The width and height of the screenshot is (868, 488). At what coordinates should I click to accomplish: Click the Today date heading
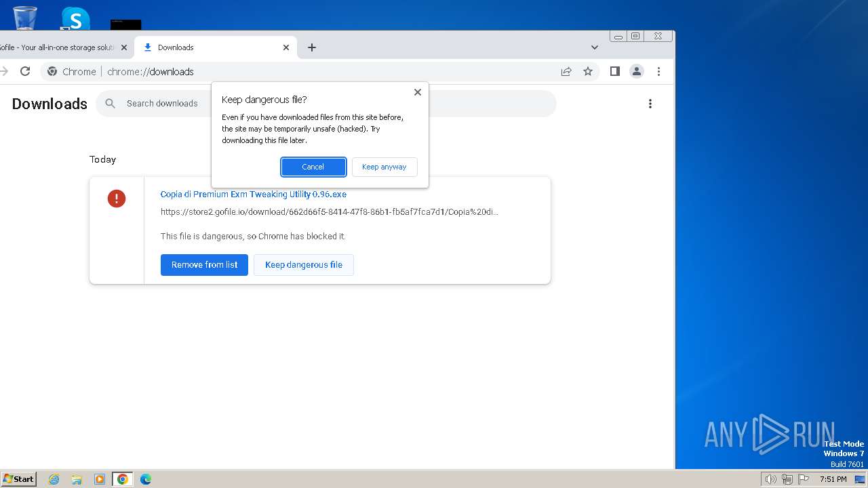point(102,159)
